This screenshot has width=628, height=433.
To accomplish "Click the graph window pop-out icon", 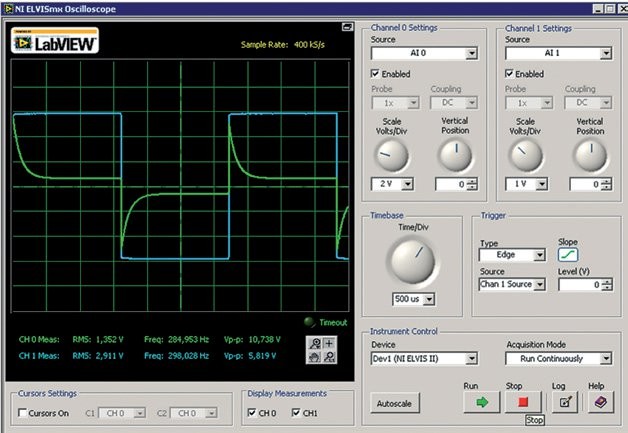I will click(347, 27).
